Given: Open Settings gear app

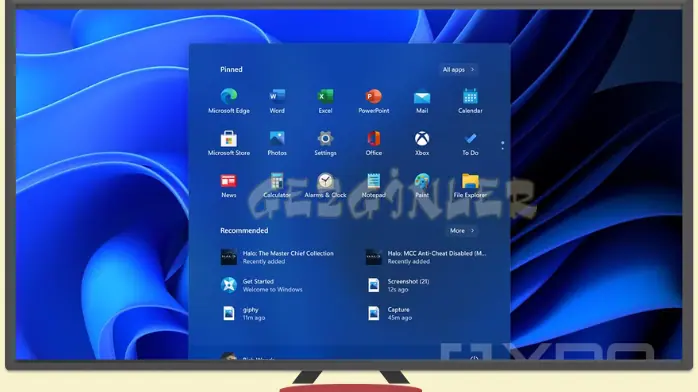Looking at the screenshot, I should 325,143.
